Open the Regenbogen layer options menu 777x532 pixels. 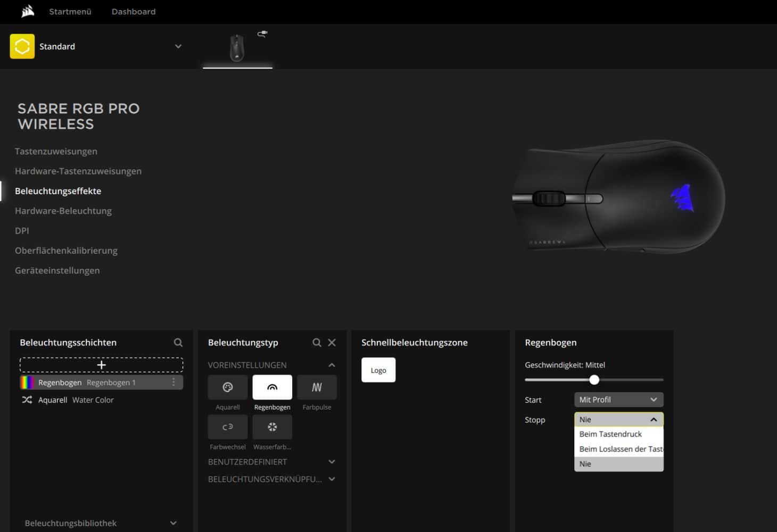pos(173,383)
